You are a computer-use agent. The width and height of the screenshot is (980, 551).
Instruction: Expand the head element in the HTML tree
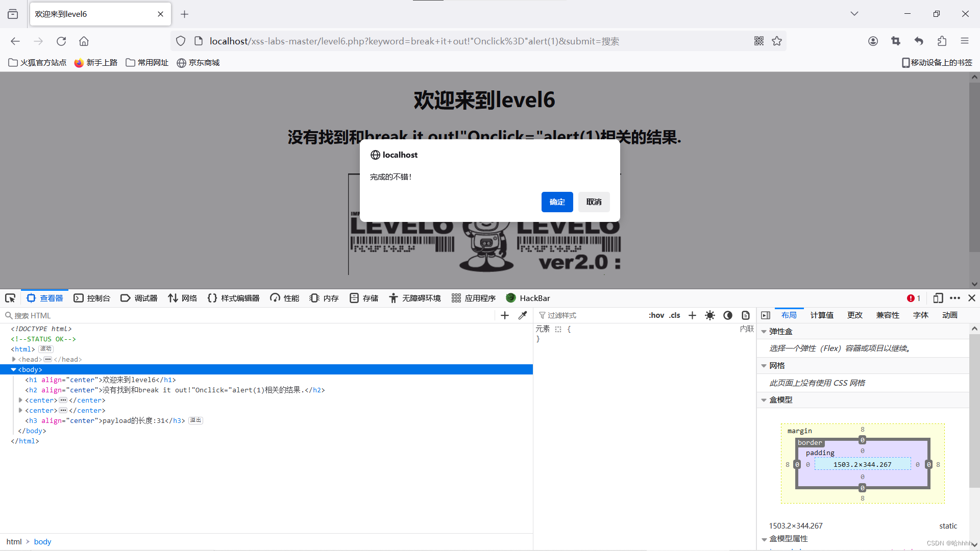tap(14, 359)
